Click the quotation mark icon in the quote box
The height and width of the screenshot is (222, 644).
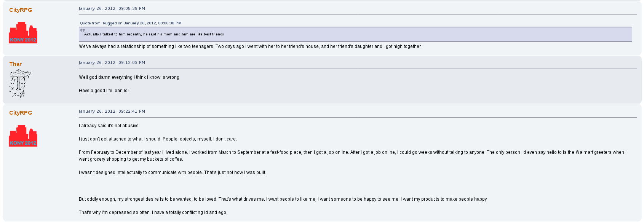82,30
